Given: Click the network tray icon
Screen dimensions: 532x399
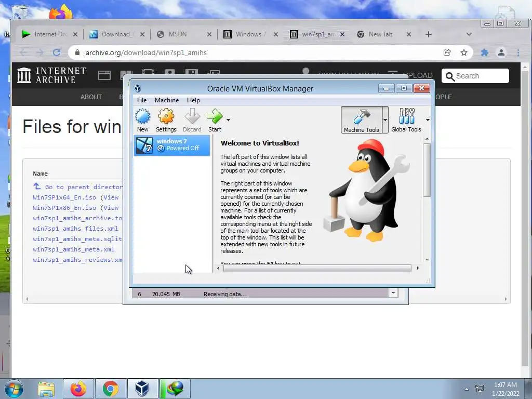Looking at the screenshot, I should coord(480,389).
